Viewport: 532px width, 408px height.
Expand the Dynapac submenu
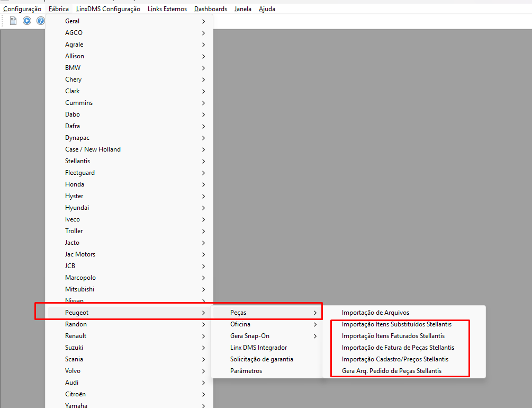pos(129,138)
